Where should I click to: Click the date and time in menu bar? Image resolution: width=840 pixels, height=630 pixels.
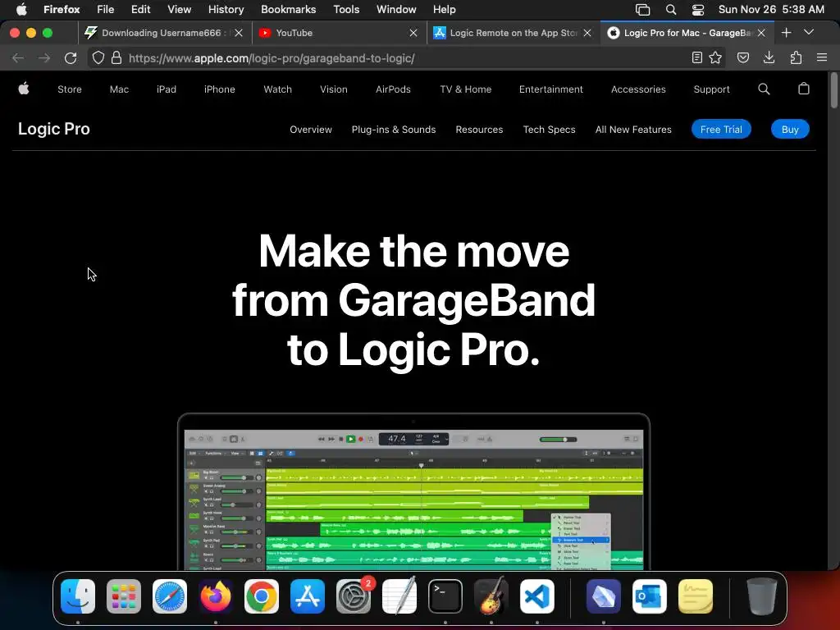point(771,10)
